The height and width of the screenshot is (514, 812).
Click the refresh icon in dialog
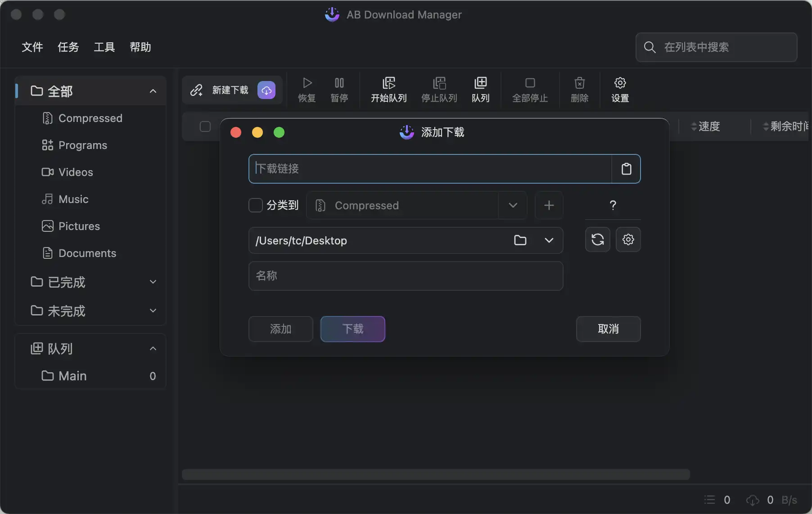coord(598,239)
